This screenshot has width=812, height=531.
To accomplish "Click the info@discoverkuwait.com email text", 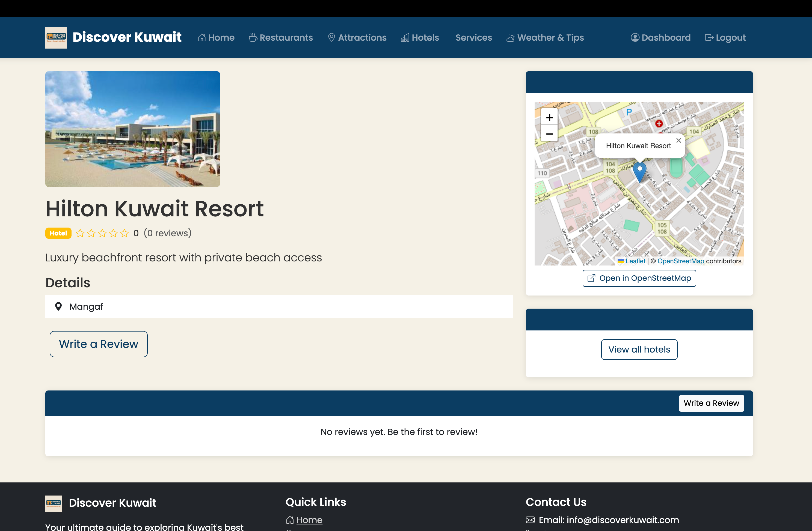I will 623,520.
